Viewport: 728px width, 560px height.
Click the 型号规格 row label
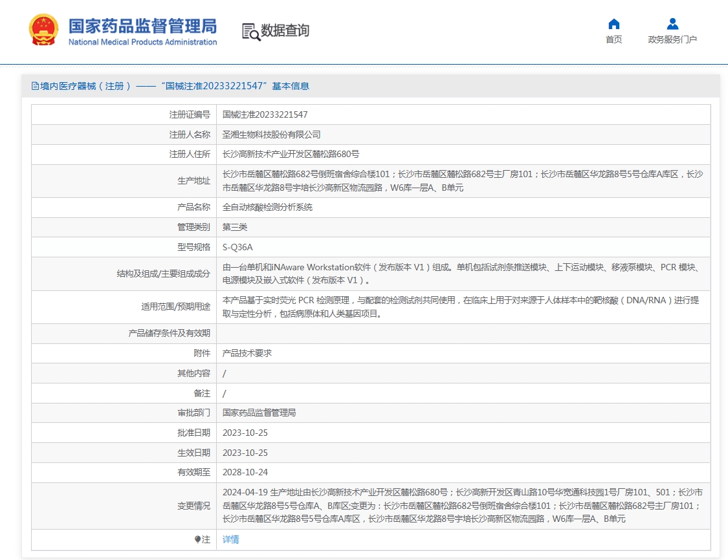(x=193, y=247)
